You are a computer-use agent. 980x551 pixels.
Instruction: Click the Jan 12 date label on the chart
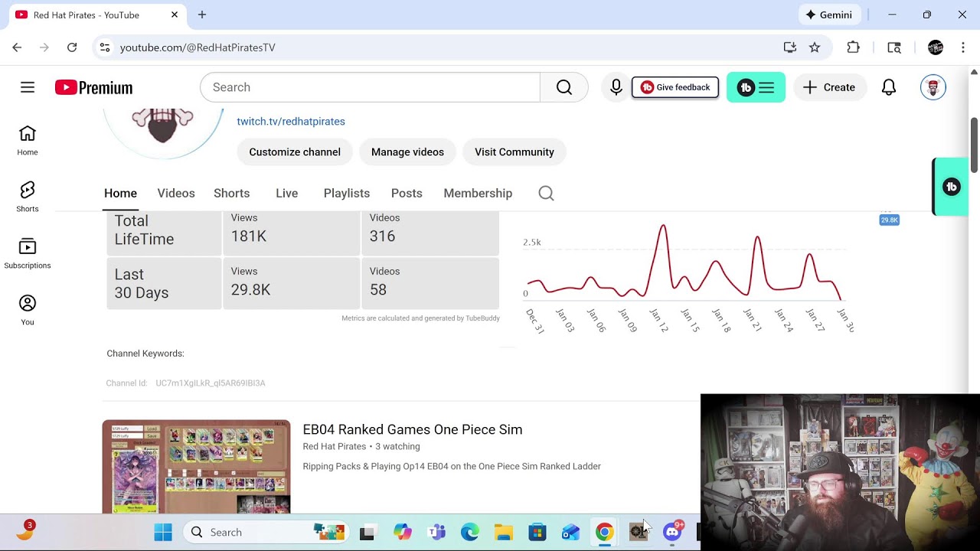click(x=658, y=320)
